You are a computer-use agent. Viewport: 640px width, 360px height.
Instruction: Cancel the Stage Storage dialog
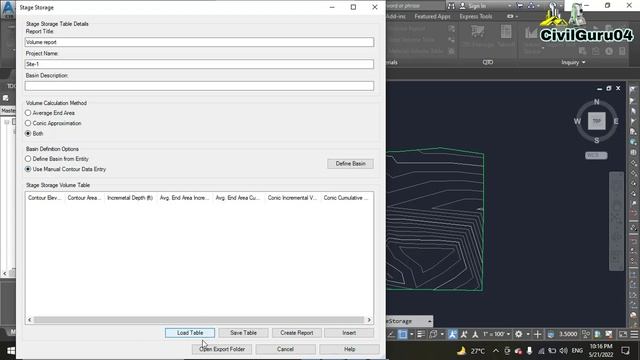(285, 349)
